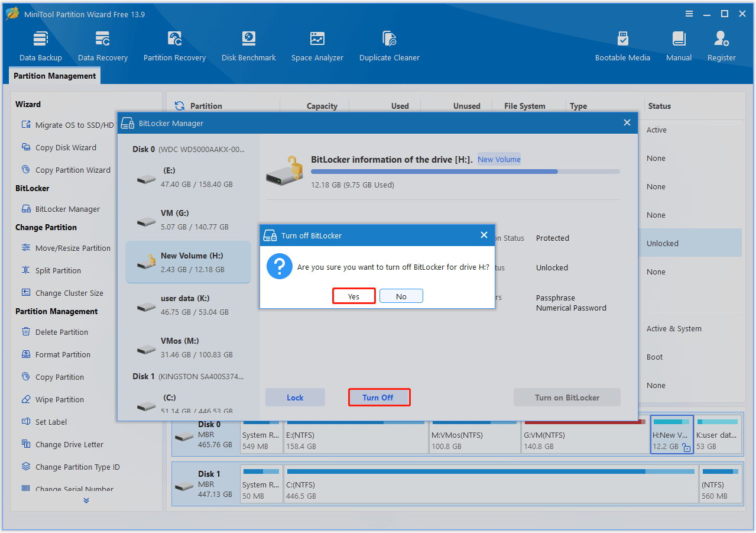Select New Volume (H:) in BitLocker list
The height and width of the screenshot is (533, 756).
tap(188, 262)
